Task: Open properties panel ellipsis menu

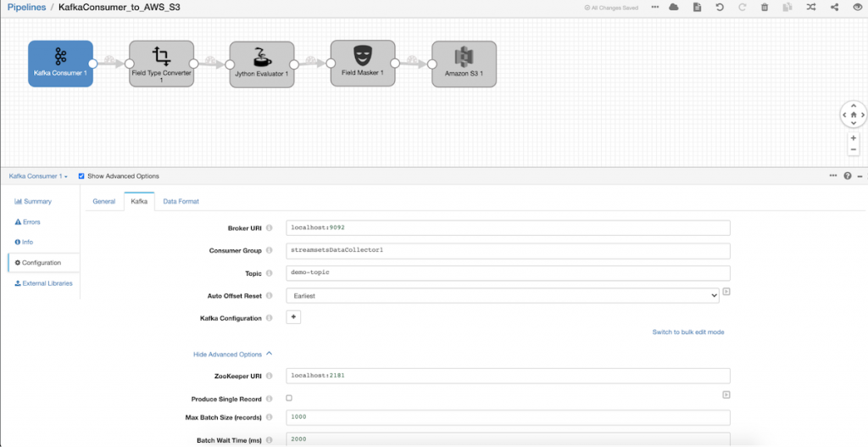Action: click(833, 176)
